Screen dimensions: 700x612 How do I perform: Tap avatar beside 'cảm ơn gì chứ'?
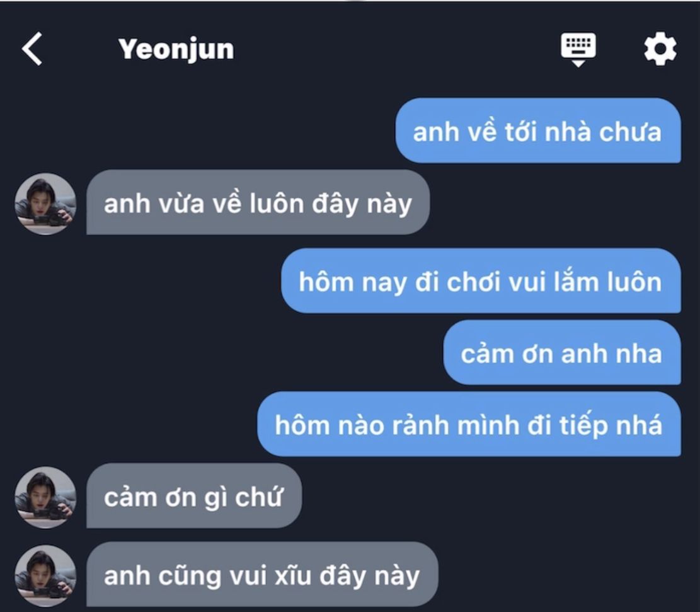[45, 497]
